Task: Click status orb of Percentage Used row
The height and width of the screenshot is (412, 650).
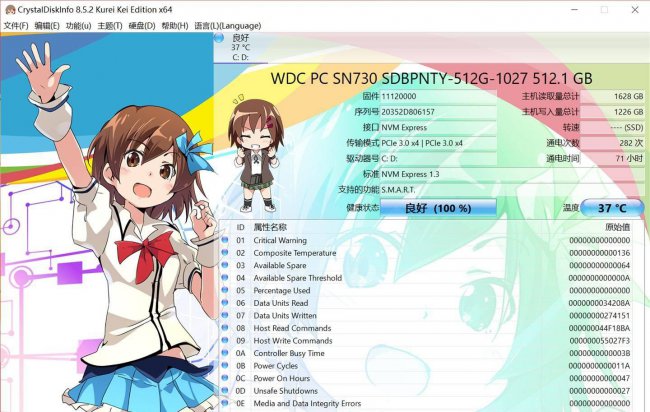Action: (225, 290)
